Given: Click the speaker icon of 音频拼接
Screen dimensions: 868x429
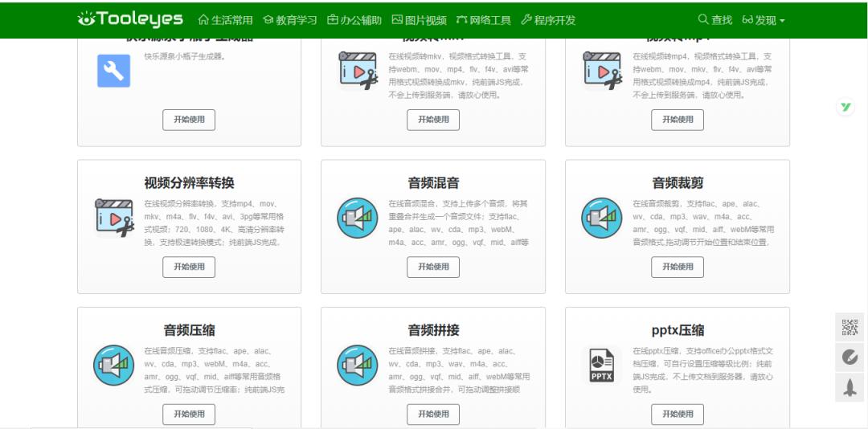Looking at the screenshot, I should tap(358, 366).
